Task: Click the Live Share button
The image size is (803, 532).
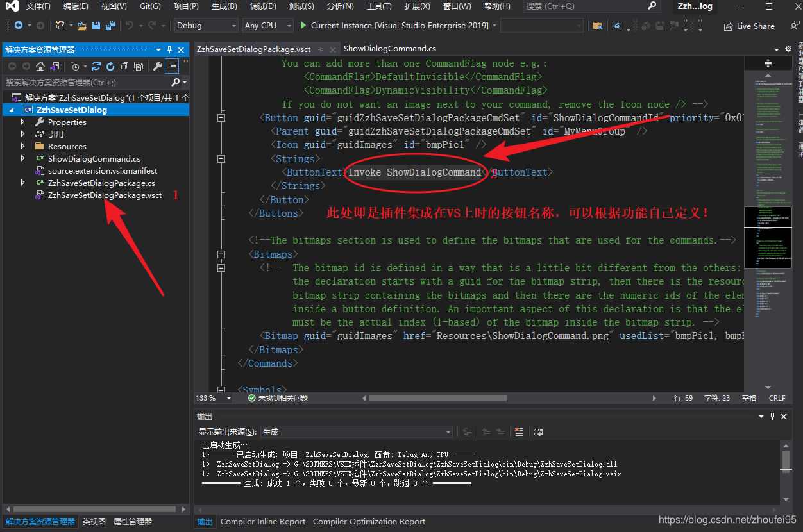Action: point(749,26)
